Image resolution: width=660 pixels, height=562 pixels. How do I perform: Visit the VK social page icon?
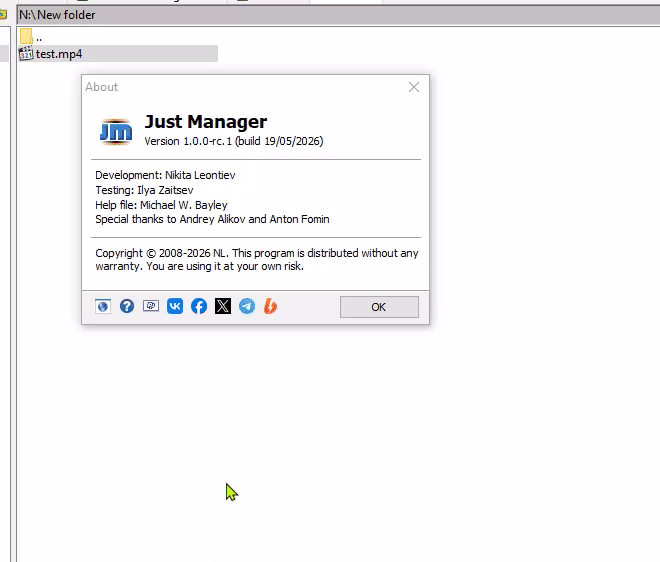175,306
